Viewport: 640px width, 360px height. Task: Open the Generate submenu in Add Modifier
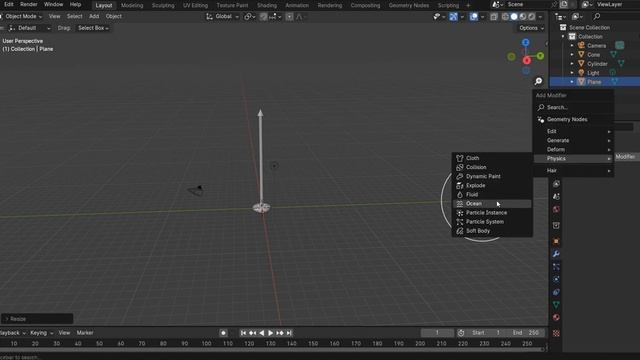pyautogui.click(x=574, y=140)
